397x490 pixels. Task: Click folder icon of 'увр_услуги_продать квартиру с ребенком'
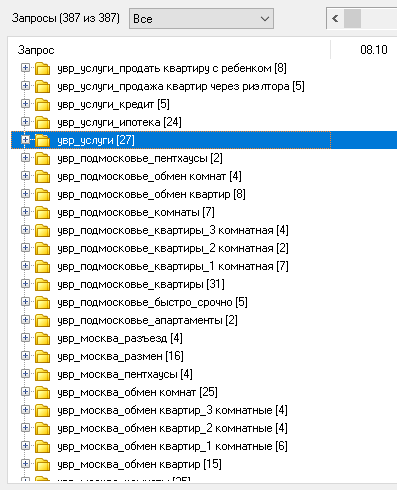pyautogui.click(x=42, y=68)
